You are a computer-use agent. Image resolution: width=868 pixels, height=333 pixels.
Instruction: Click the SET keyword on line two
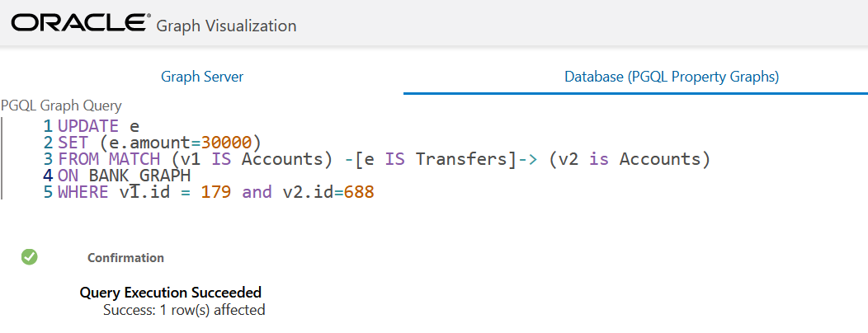[73, 143]
